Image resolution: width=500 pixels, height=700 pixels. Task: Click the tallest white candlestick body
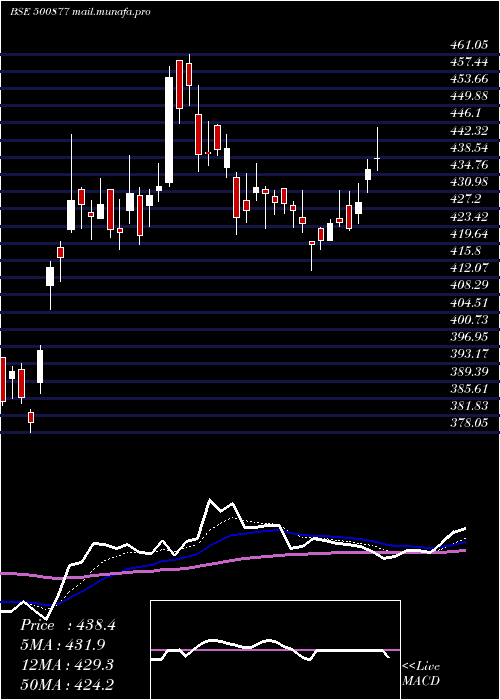point(169,130)
